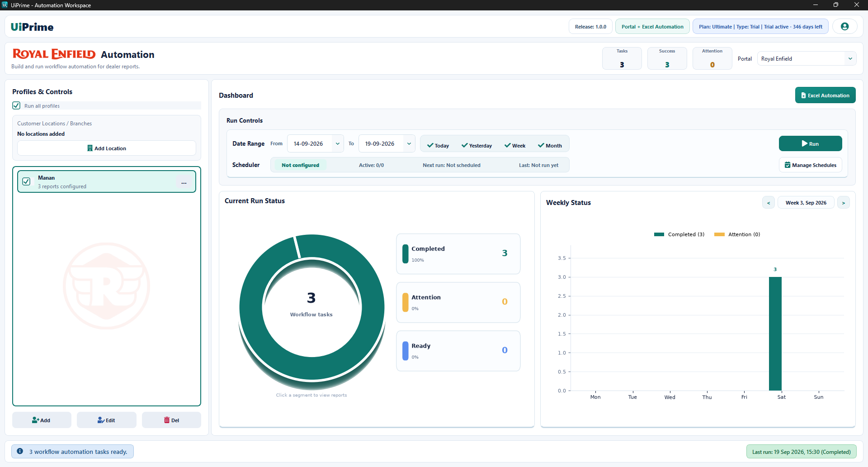Click the Release: 1.0.0 badge
The image size is (868, 467).
(x=590, y=27)
